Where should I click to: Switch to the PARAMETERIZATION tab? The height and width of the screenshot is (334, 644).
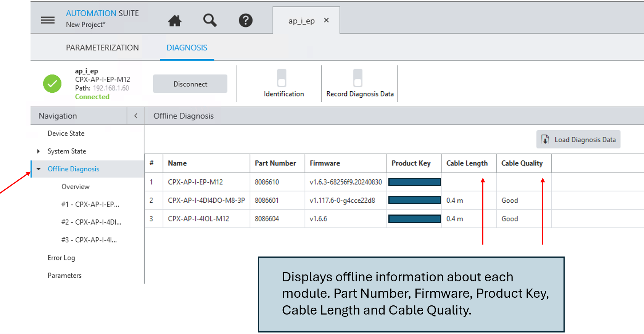coord(102,48)
